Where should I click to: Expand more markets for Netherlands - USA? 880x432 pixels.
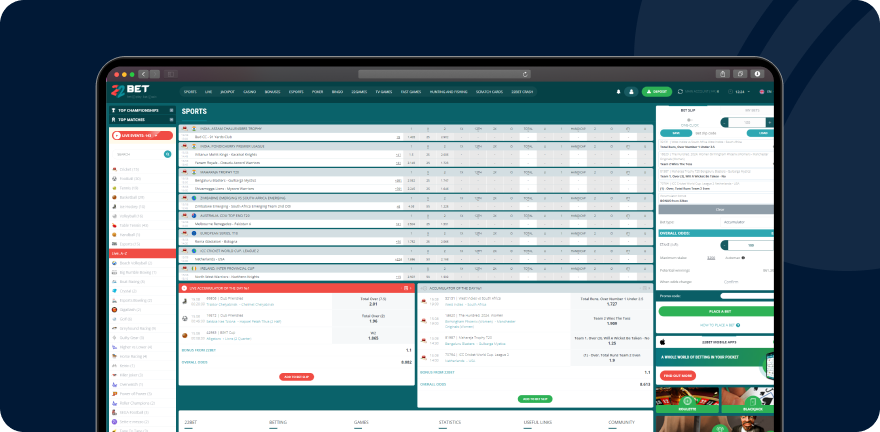tap(398, 259)
